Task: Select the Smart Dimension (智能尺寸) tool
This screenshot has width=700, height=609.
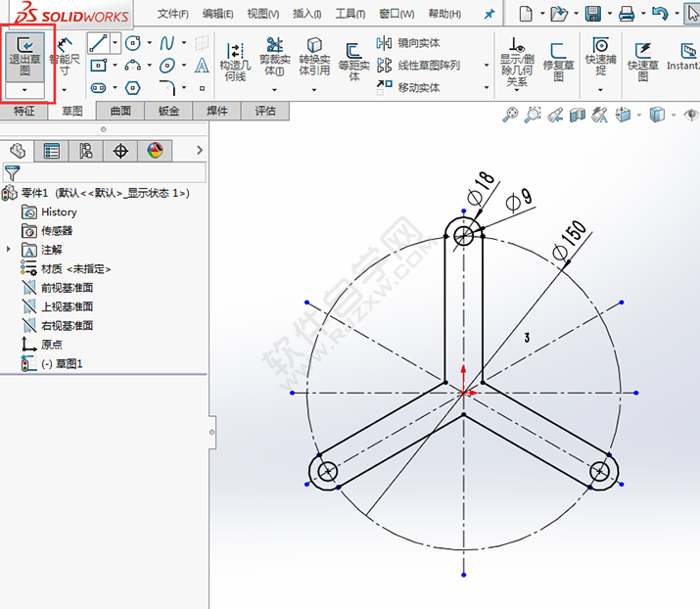Action: point(65,57)
